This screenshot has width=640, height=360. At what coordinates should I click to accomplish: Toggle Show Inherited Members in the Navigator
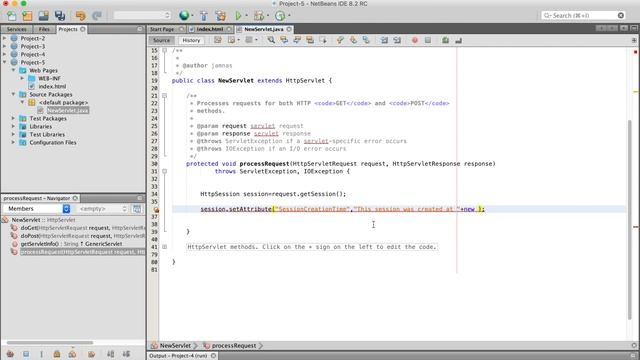click(x=10, y=354)
